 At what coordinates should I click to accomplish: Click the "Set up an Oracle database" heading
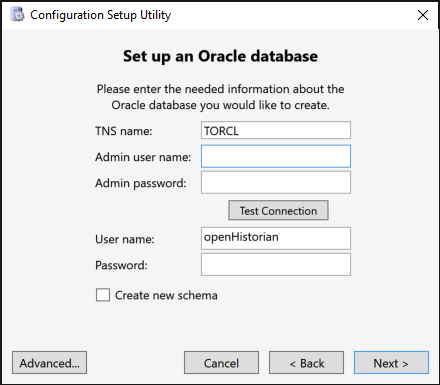coord(220,56)
